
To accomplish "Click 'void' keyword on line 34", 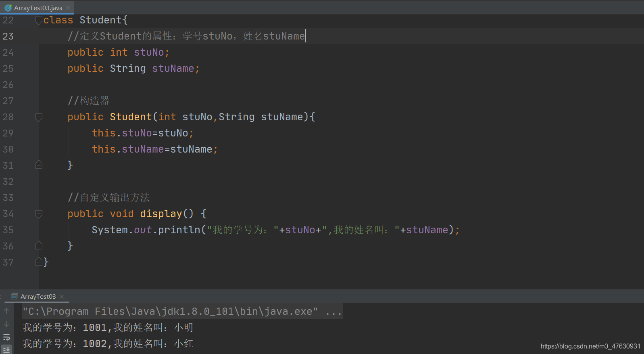I will tap(122, 214).
